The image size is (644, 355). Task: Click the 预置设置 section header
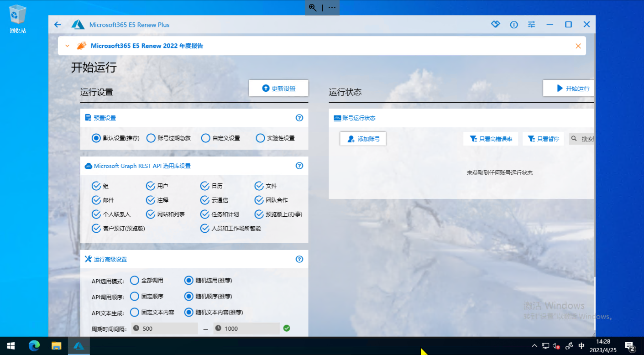pyautogui.click(x=194, y=118)
